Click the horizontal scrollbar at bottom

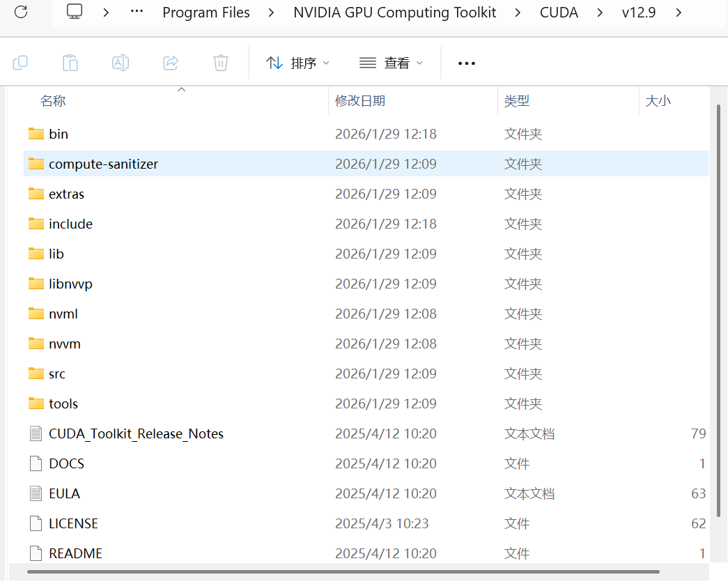[343, 572]
